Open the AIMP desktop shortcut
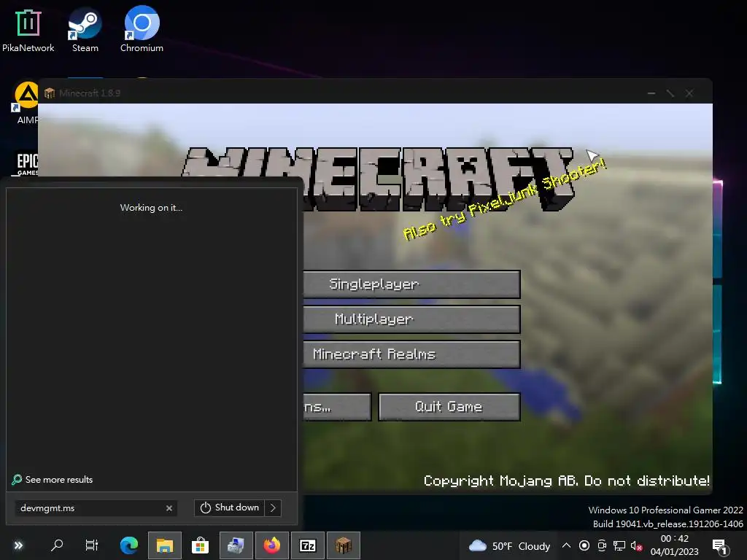The image size is (747, 560). [x=26, y=103]
